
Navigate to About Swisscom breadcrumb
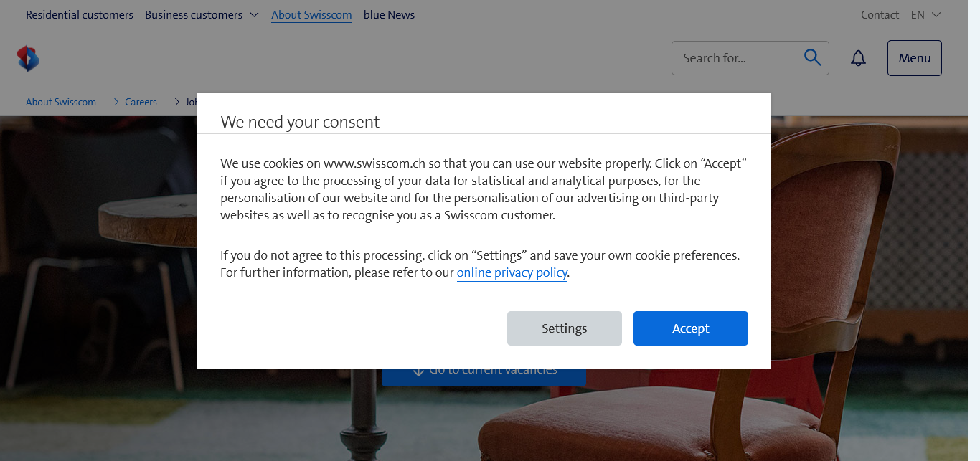tap(61, 102)
